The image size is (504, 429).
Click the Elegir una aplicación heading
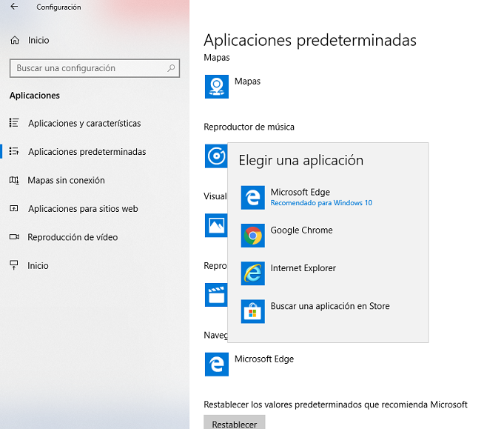click(301, 160)
